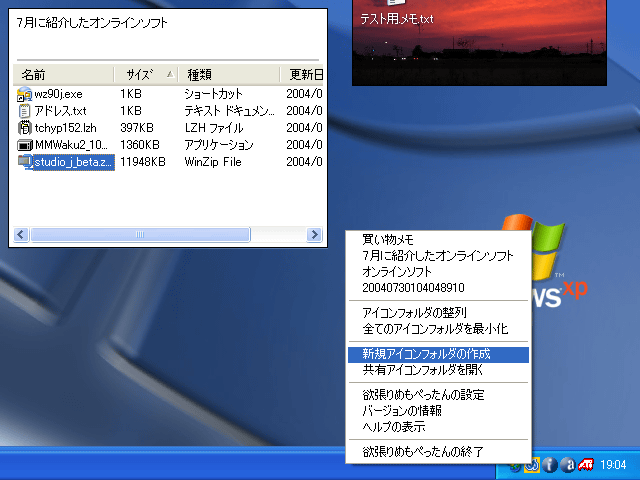Screen dimensions: 640x480
Task: Select 新規アイコンフォルダの作成 menu entry
Action: point(438,354)
